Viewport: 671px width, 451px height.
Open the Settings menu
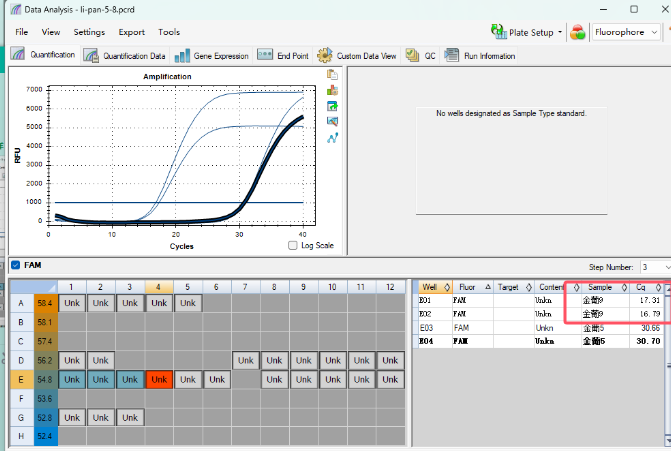pyautogui.click(x=89, y=32)
